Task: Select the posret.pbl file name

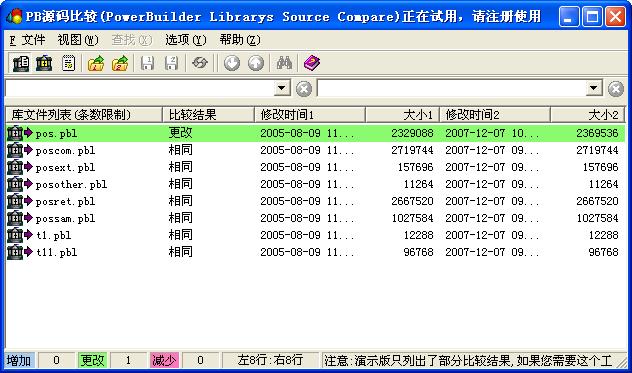Action: (x=65, y=201)
